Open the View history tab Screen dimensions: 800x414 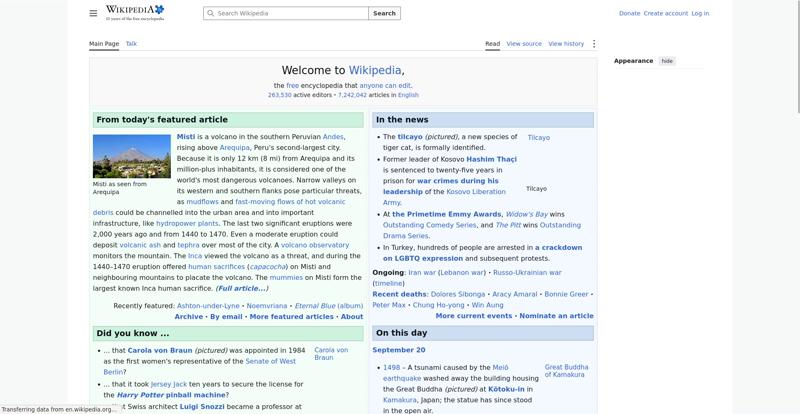(566, 44)
